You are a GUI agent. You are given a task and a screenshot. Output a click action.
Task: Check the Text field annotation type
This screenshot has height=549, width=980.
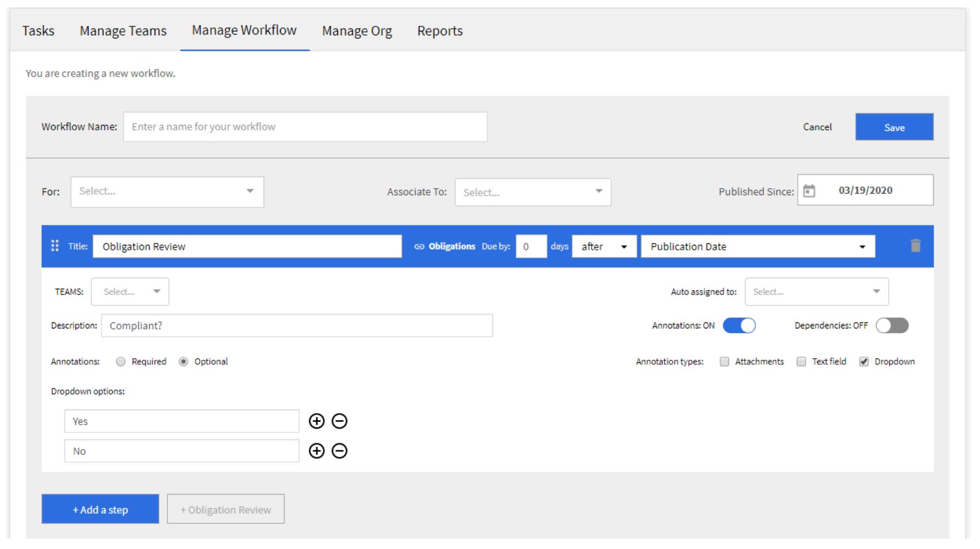[802, 361]
